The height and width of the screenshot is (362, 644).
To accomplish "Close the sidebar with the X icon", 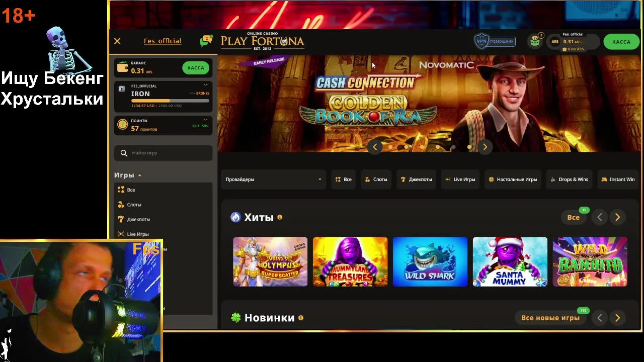I will coord(117,41).
